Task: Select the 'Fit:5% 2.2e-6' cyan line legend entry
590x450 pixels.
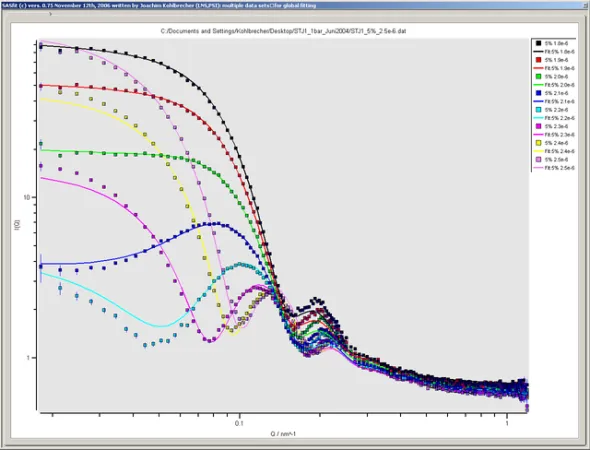Action: coord(554,118)
